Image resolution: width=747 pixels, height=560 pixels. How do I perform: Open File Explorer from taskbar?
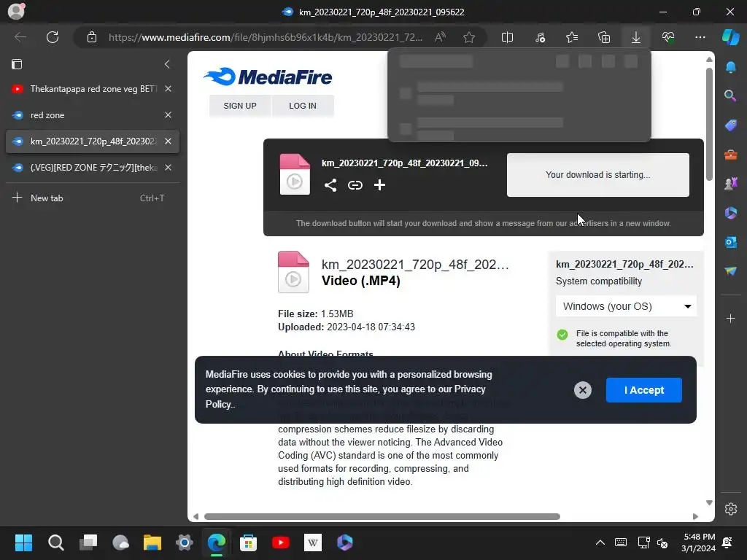tap(152, 542)
